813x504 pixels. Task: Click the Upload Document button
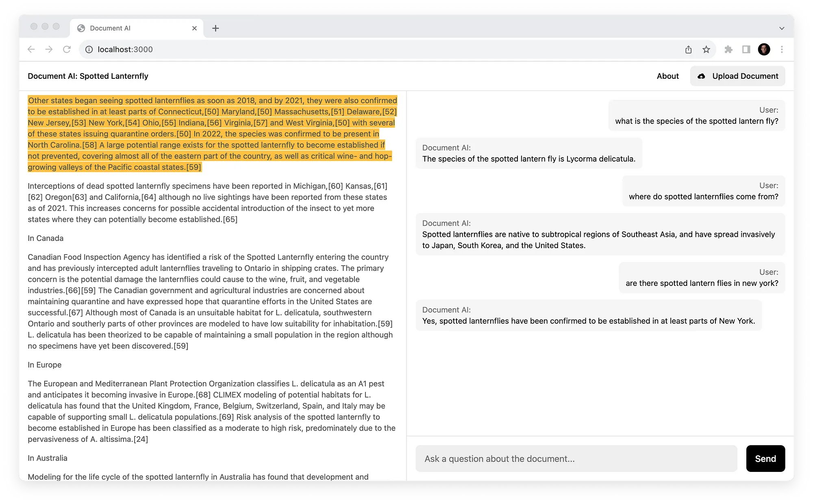click(x=737, y=76)
